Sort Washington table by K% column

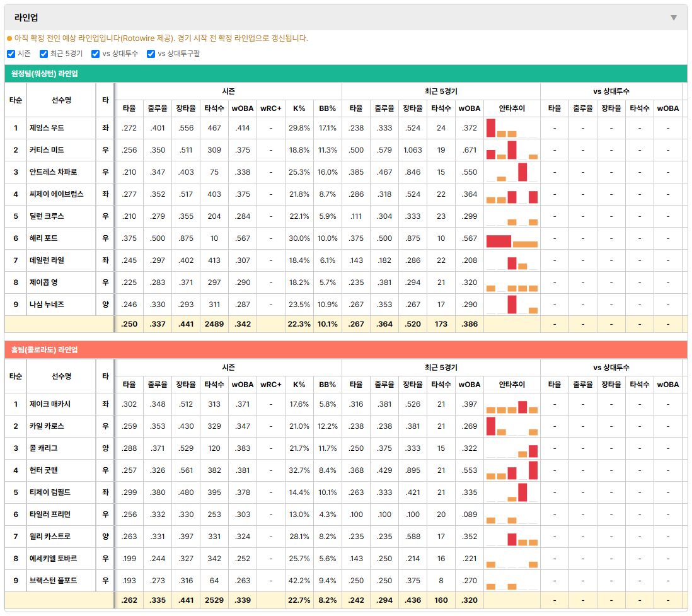(x=299, y=108)
